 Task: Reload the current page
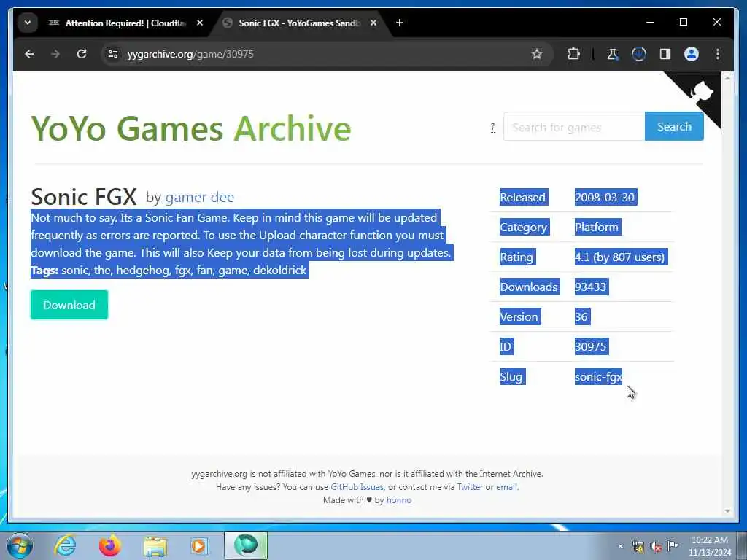coord(82,54)
